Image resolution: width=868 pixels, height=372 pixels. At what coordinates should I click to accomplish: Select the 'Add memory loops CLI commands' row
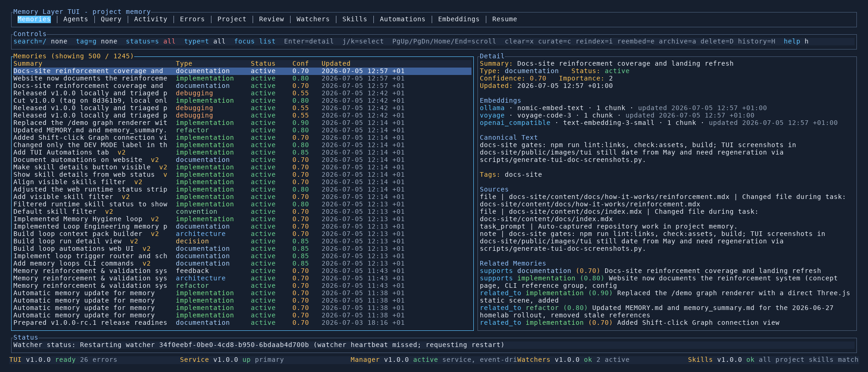pyautogui.click(x=242, y=263)
